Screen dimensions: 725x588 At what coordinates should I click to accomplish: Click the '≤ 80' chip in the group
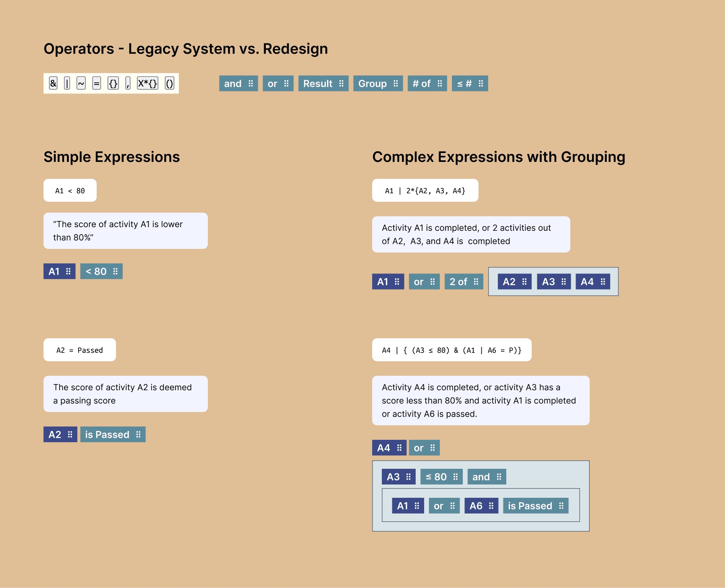point(441,477)
